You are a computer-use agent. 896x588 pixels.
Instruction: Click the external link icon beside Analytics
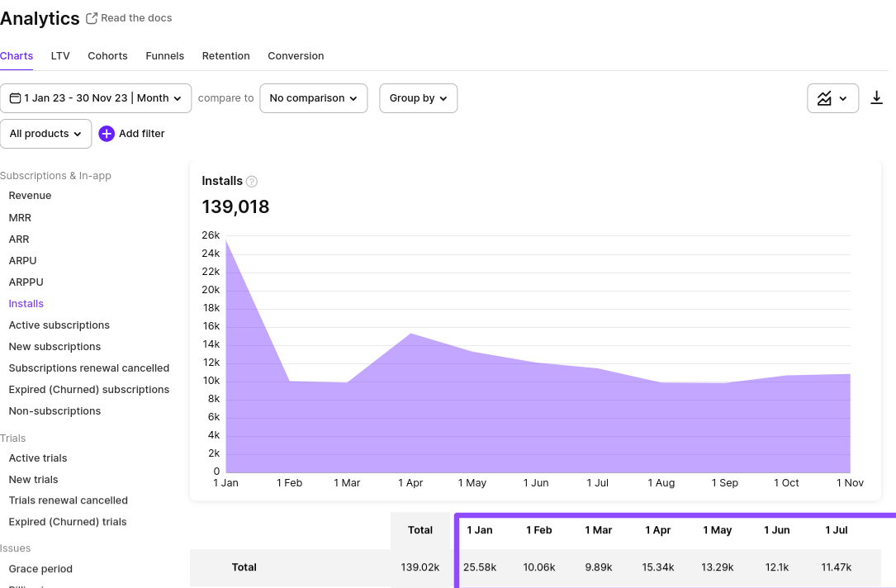pyautogui.click(x=92, y=18)
